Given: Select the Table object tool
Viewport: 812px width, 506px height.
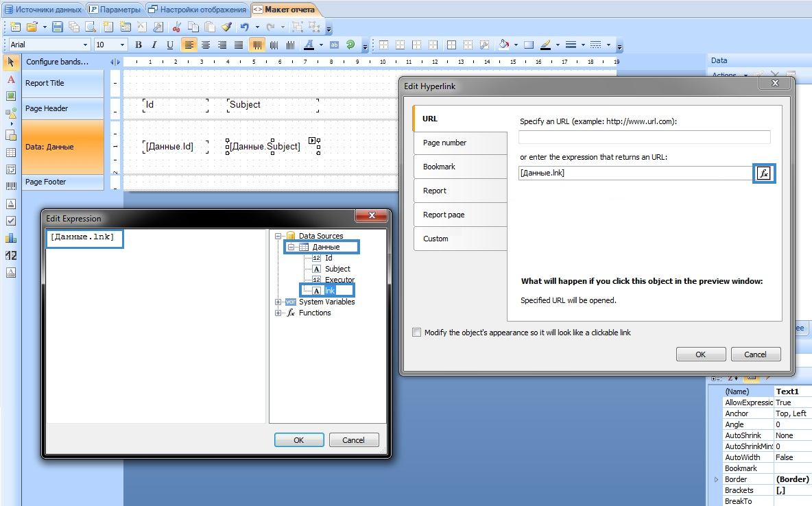Looking at the screenshot, I should pyautogui.click(x=11, y=152).
